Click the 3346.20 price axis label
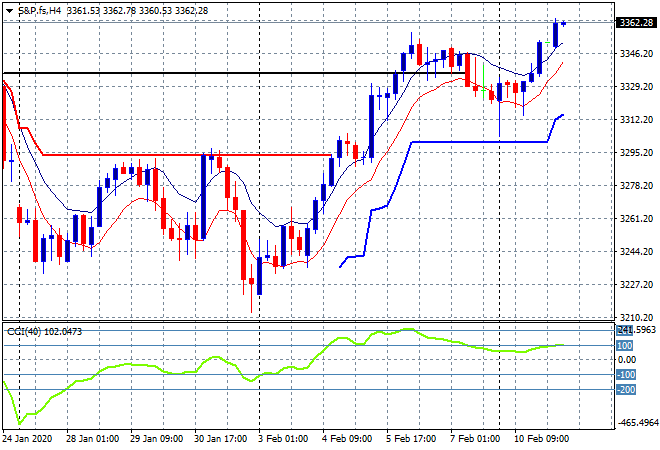The width and height of the screenshot is (660, 450). click(636, 53)
